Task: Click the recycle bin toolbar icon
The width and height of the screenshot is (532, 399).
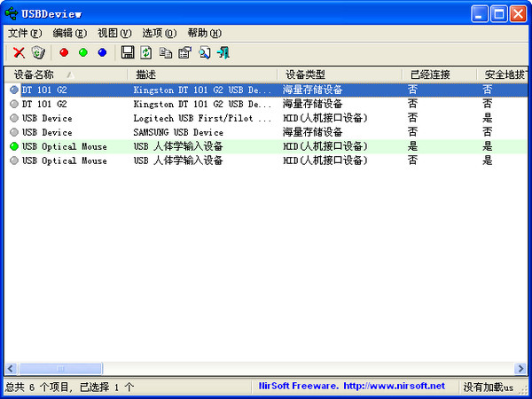Action: coord(38,53)
